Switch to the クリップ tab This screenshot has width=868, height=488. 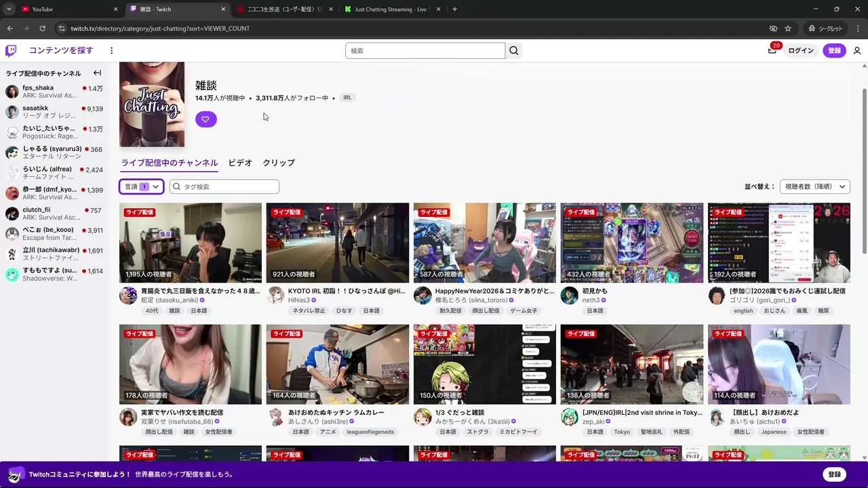[279, 163]
